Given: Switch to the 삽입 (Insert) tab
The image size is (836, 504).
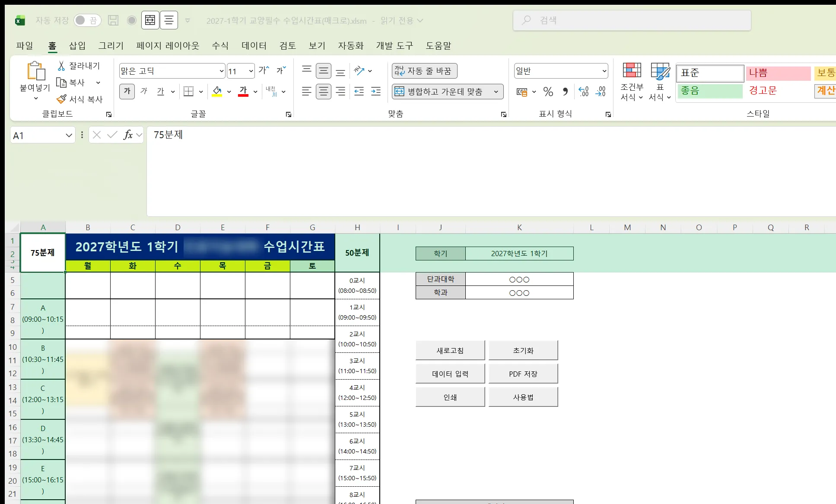Looking at the screenshot, I should [x=77, y=45].
